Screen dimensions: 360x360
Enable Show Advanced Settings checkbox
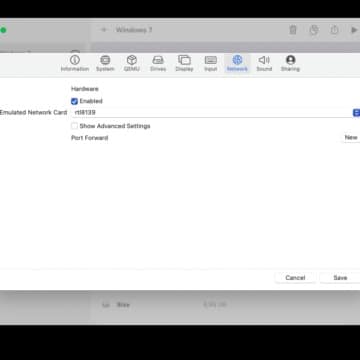click(74, 126)
